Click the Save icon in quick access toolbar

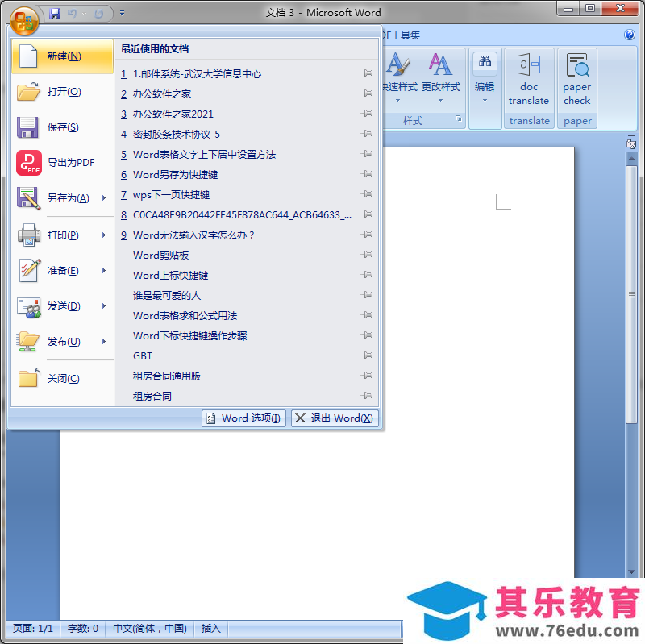[x=55, y=14]
